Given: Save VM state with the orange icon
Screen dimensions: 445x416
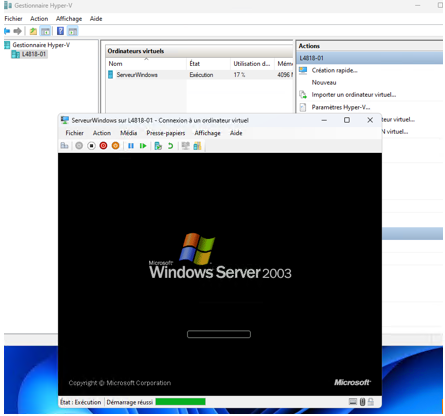Looking at the screenshot, I should 115,146.
